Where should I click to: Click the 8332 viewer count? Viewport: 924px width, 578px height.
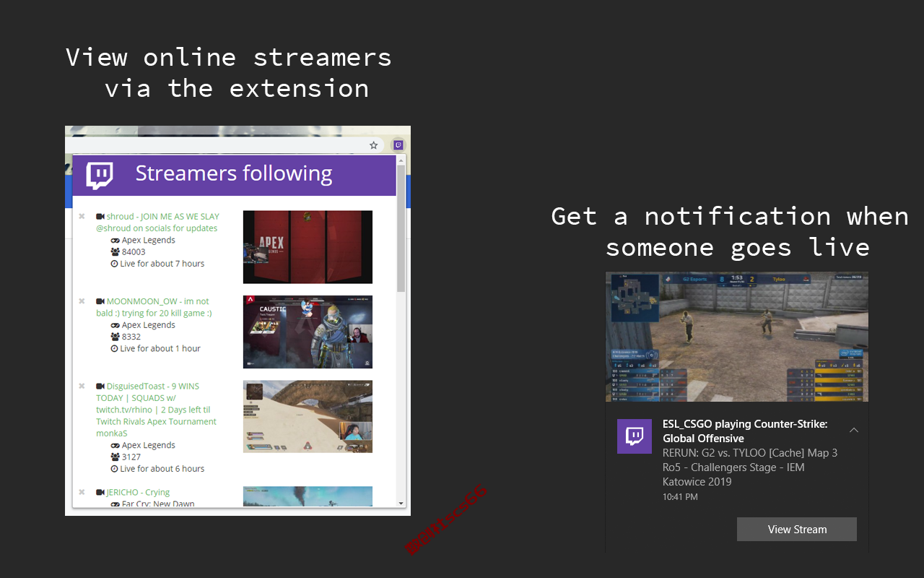[131, 337]
